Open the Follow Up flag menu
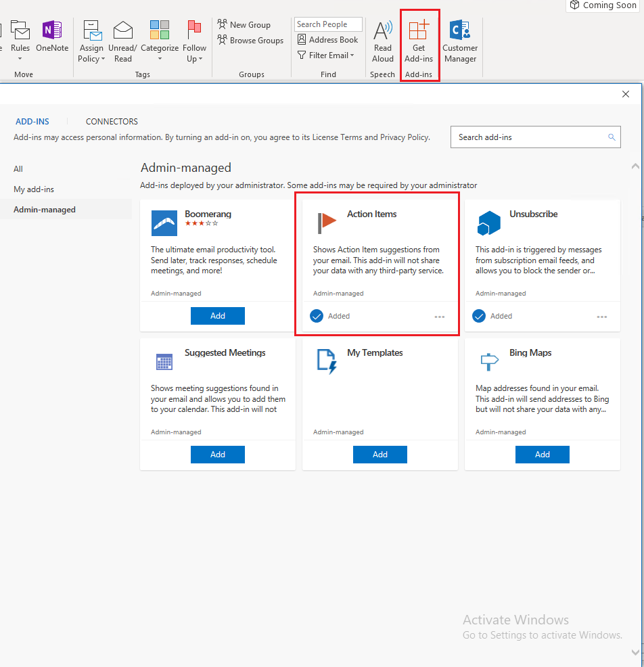 coord(194,41)
